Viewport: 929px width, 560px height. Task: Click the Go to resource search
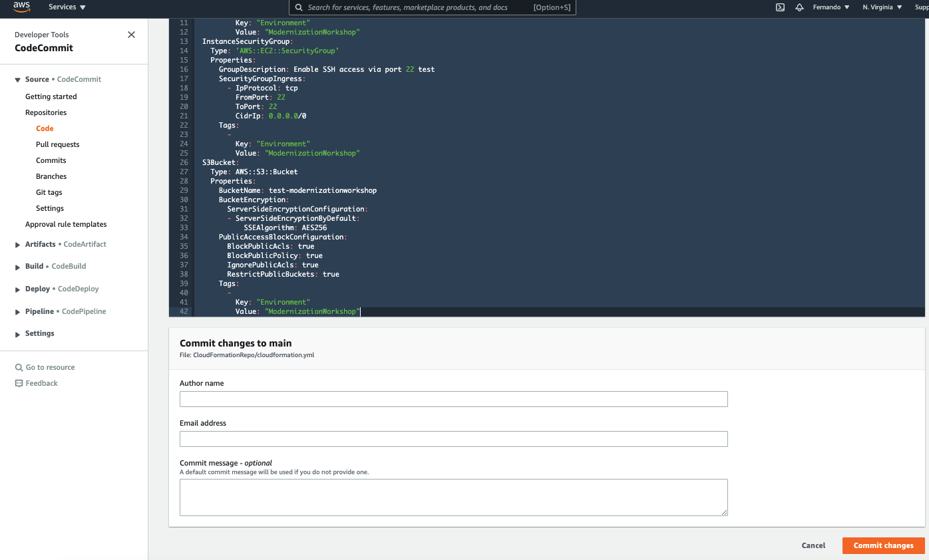click(x=45, y=367)
